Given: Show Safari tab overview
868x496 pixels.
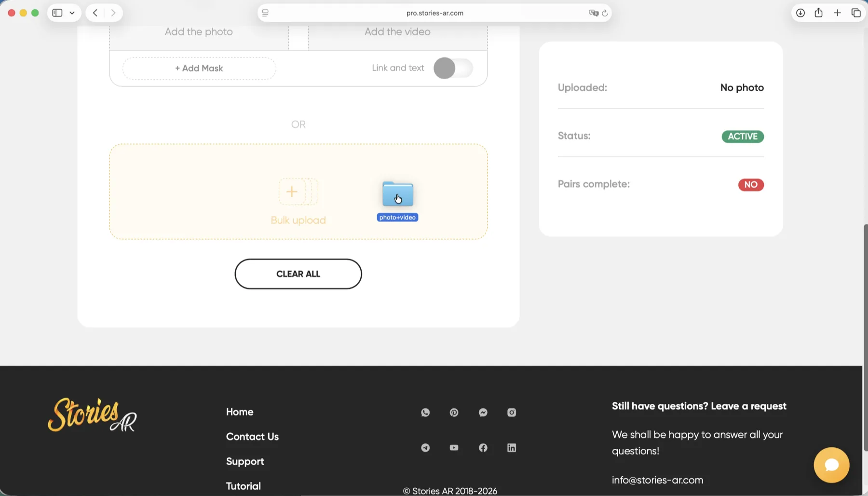Looking at the screenshot, I should pos(856,13).
